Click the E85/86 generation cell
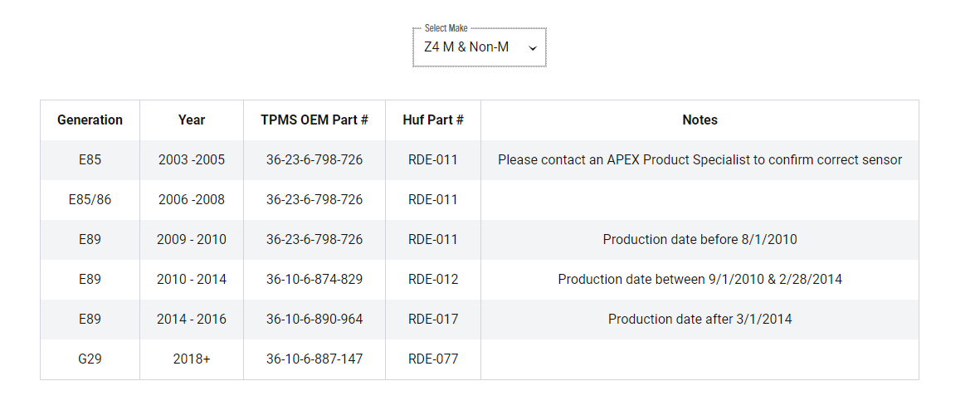This screenshot has width=980, height=420. pos(90,200)
